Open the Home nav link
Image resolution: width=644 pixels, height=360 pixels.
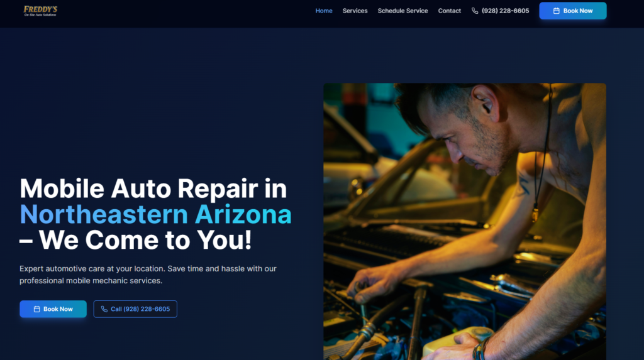[x=324, y=11]
